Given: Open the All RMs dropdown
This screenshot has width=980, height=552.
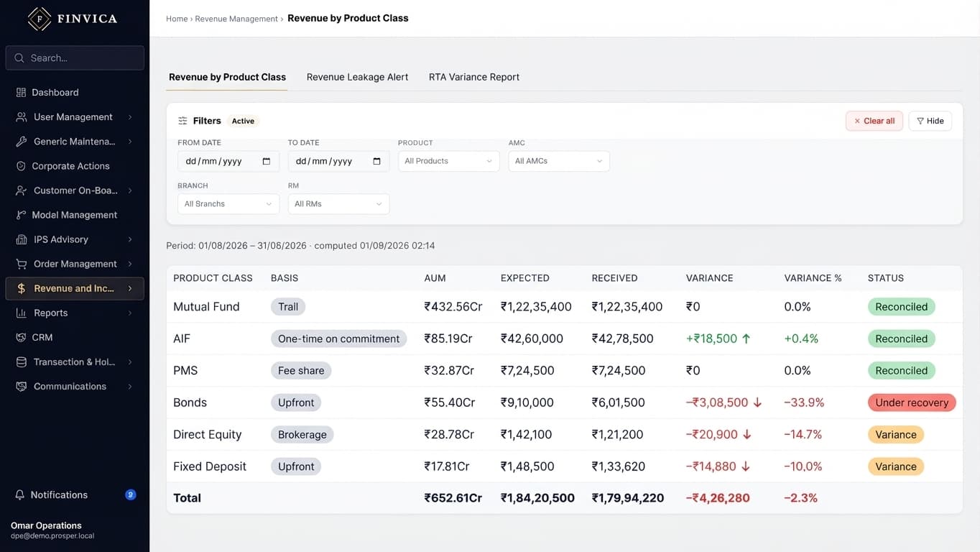Looking at the screenshot, I should click(x=338, y=204).
